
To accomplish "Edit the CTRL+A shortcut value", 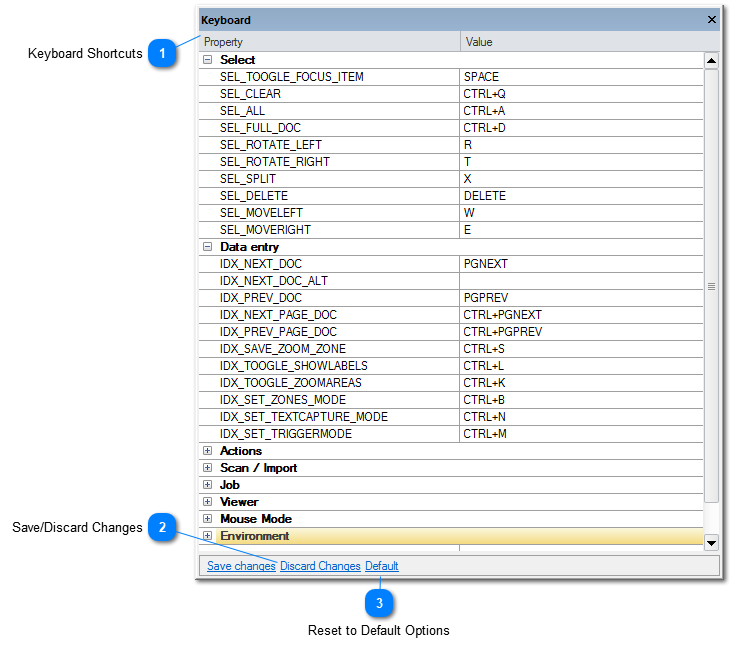I will pyautogui.click(x=582, y=111).
